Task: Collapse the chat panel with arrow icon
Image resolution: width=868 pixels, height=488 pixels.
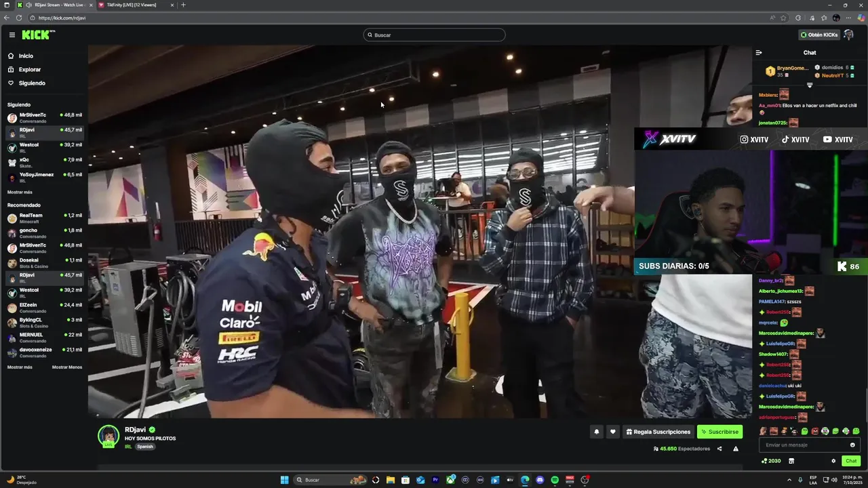Action: click(759, 52)
